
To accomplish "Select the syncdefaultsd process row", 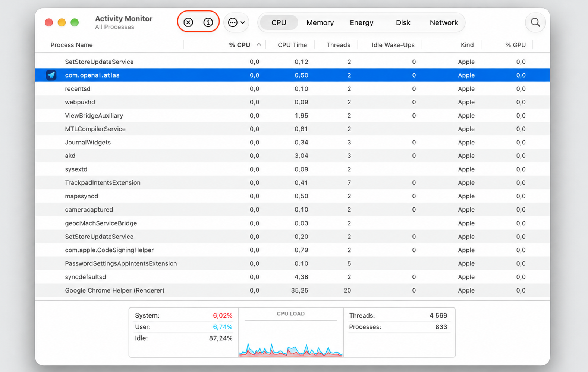I will point(292,277).
